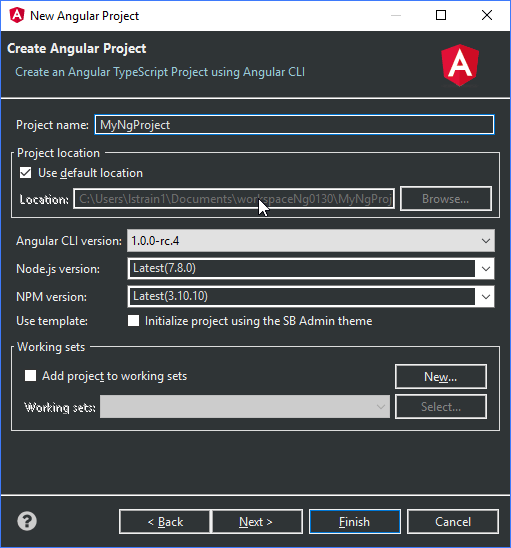The width and height of the screenshot is (511, 548).
Task: Open the Angular CLI version dropdown
Action: (311, 240)
